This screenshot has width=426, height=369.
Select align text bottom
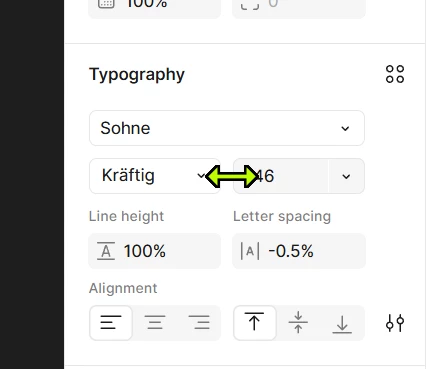tap(342, 323)
